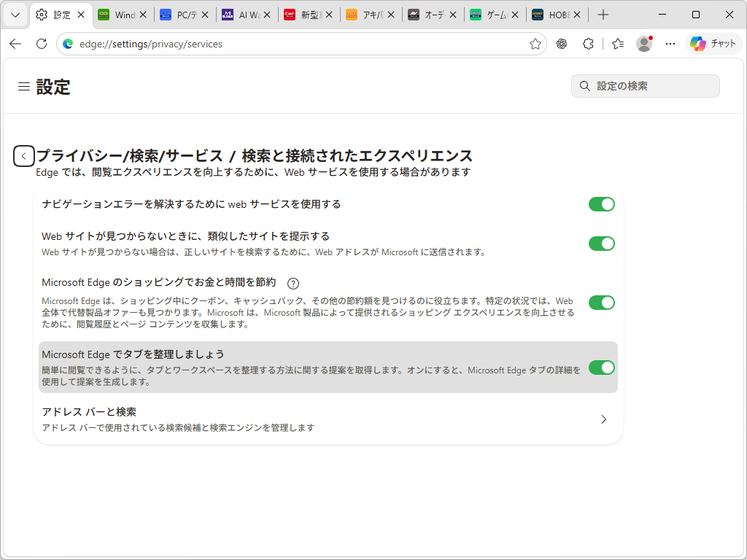Open a new tab with plus button
The height and width of the screenshot is (560, 747).
pos(603,15)
